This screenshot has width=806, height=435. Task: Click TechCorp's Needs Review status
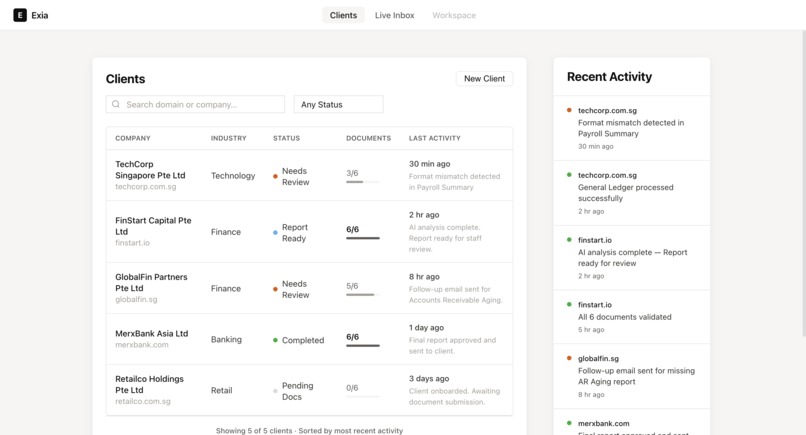click(291, 176)
